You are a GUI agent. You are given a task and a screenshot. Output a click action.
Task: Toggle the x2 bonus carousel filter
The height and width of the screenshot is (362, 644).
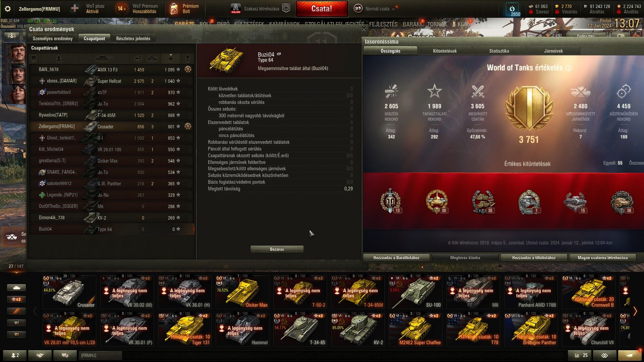click(x=16, y=299)
